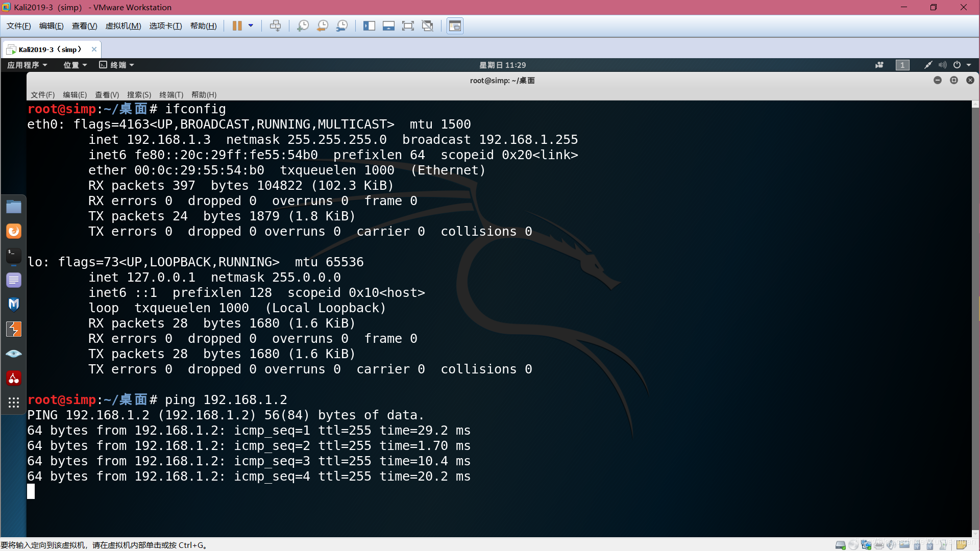Image resolution: width=980 pixels, height=551 pixels.
Task: Launch Metasploit from the dock
Action: (x=14, y=305)
